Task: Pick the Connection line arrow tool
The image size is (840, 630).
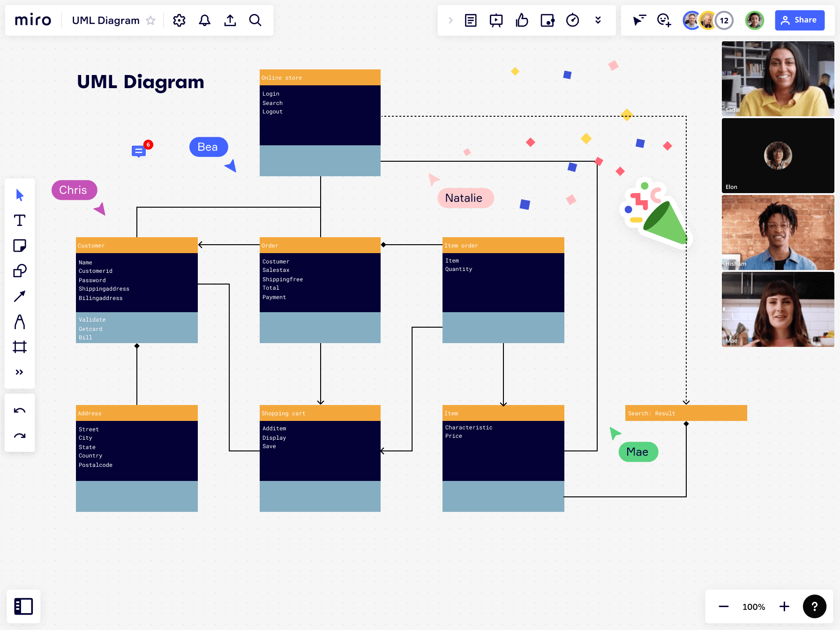Action: [x=20, y=296]
